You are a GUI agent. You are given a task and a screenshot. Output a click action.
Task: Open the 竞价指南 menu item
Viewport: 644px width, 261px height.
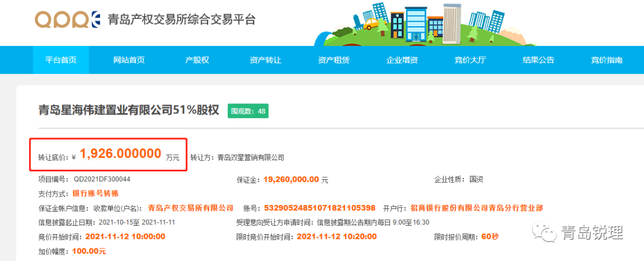606,60
